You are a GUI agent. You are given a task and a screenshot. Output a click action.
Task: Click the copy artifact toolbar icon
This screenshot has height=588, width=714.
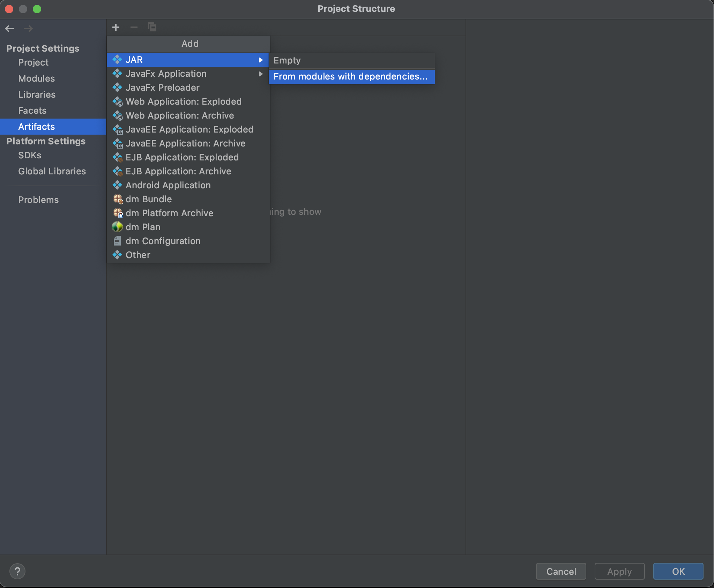coord(152,27)
